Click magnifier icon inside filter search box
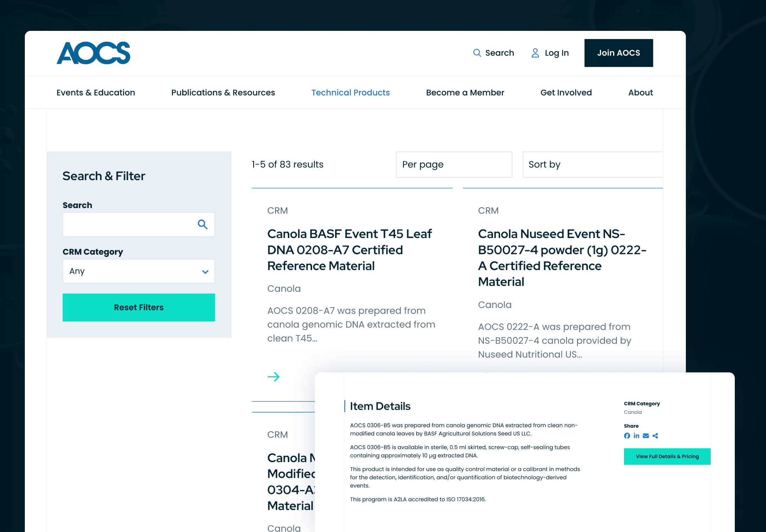 [202, 224]
